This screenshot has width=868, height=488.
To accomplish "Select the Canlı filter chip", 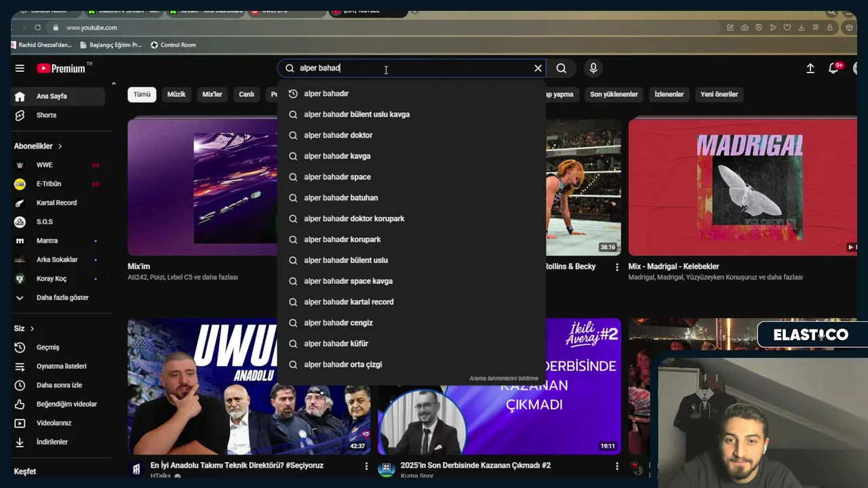I will coord(247,94).
